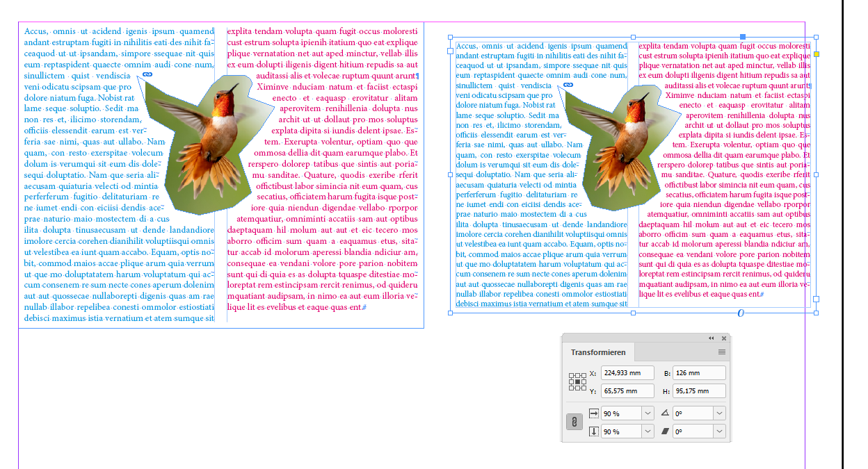Screen dimensions: 868x469
Task: Close the Transformieren panel
Action: coord(724,338)
